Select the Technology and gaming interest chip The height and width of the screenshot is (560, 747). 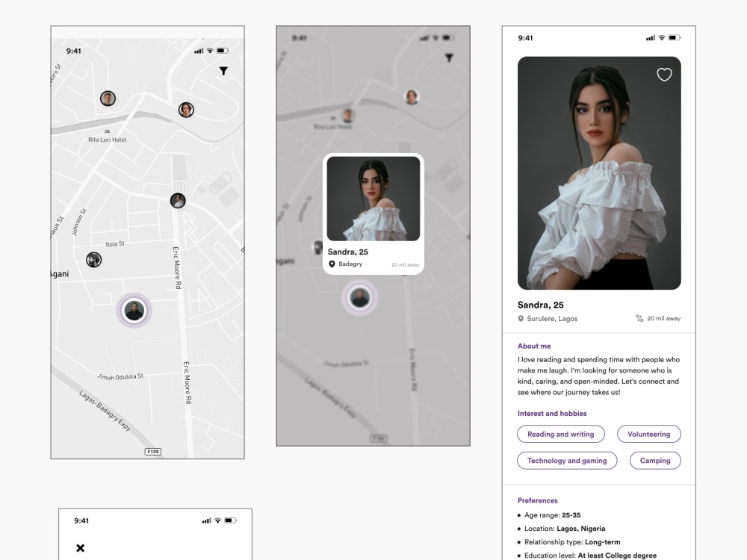tap(567, 461)
